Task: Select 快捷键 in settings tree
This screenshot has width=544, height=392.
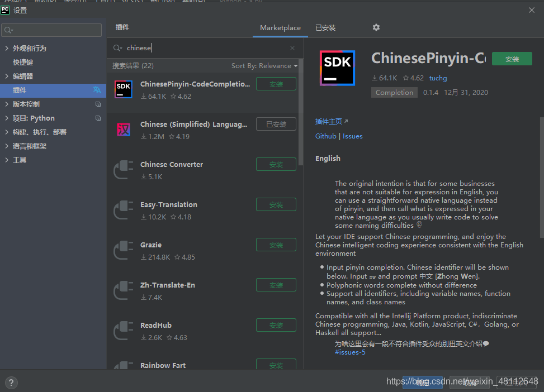Action: coord(23,63)
